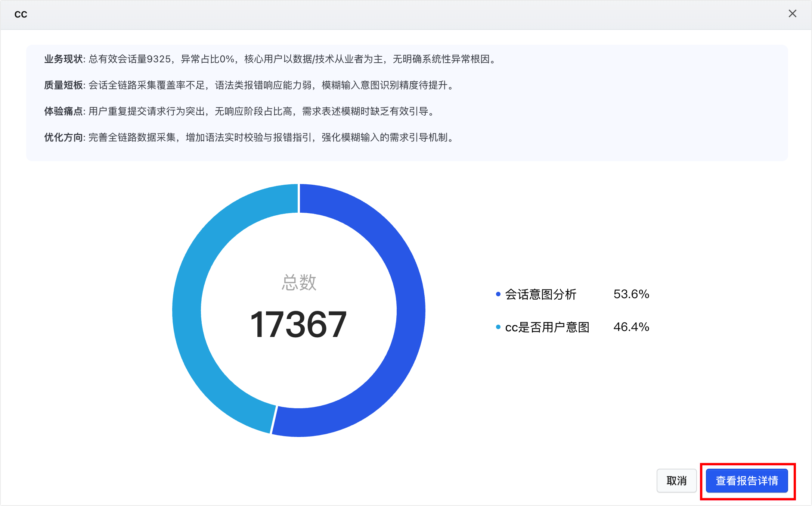Click the light blue donut chart segment
The height and width of the screenshot is (506, 812).
[x=187, y=310]
